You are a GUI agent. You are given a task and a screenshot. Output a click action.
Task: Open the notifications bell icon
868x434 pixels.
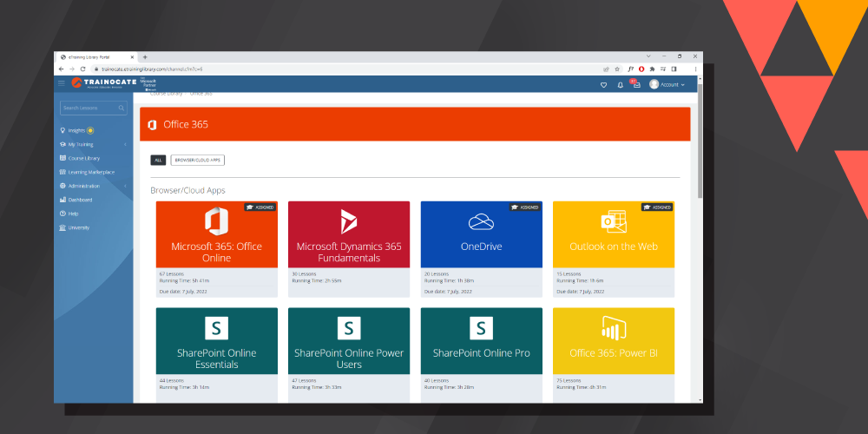[620, 85]
